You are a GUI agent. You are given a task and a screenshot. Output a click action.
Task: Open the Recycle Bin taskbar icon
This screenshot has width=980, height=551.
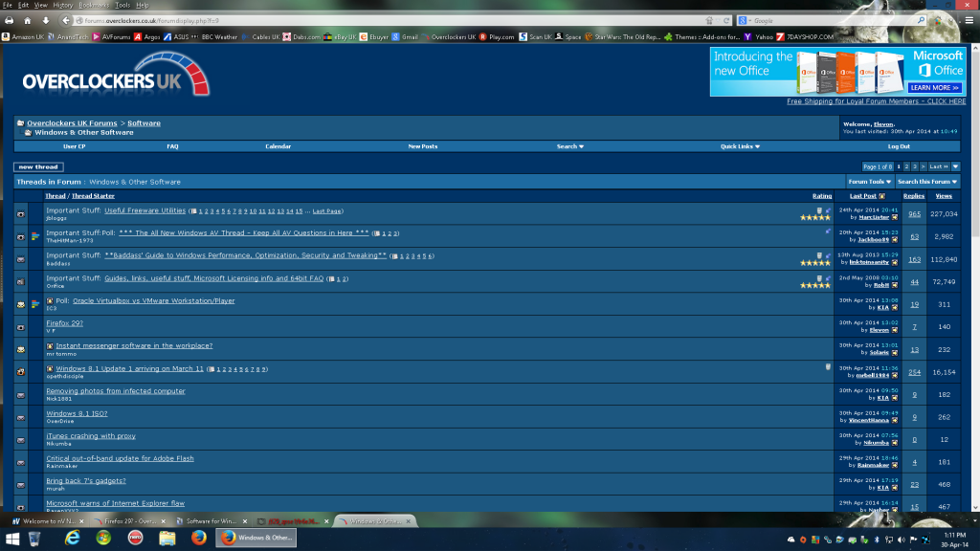pos(34,538)
